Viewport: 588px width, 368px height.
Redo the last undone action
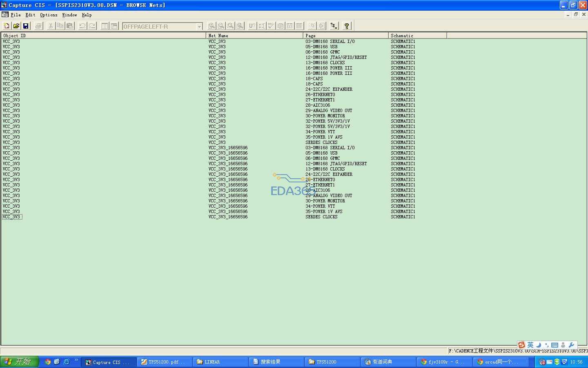coord(92,26)
